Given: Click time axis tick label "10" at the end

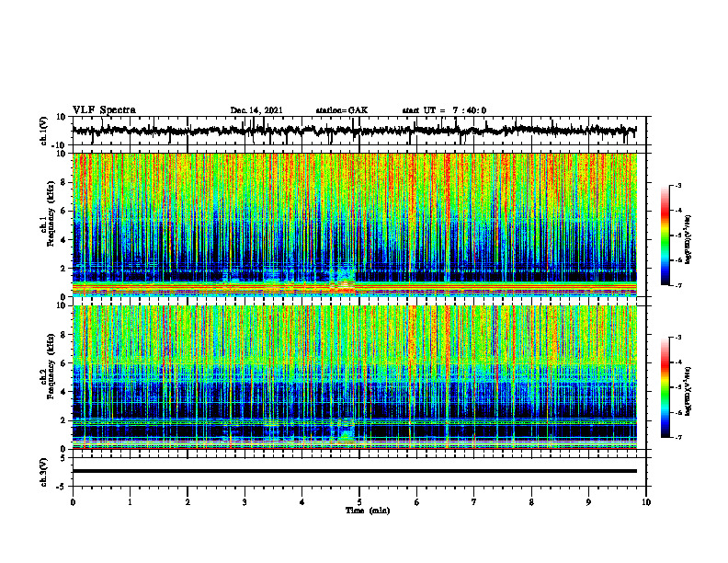Looking at the screenshot, I should click(x=646, y=502).
